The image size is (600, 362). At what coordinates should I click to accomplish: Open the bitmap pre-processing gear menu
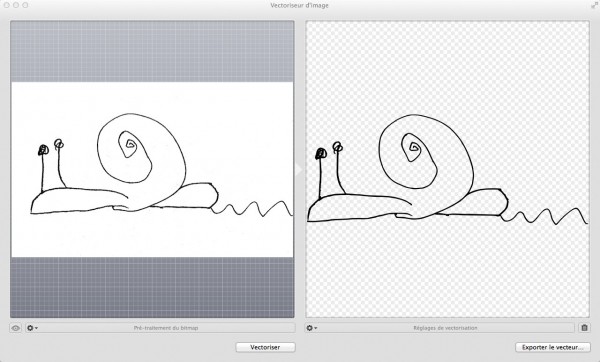pyautogui.click(x=32, y=328)
